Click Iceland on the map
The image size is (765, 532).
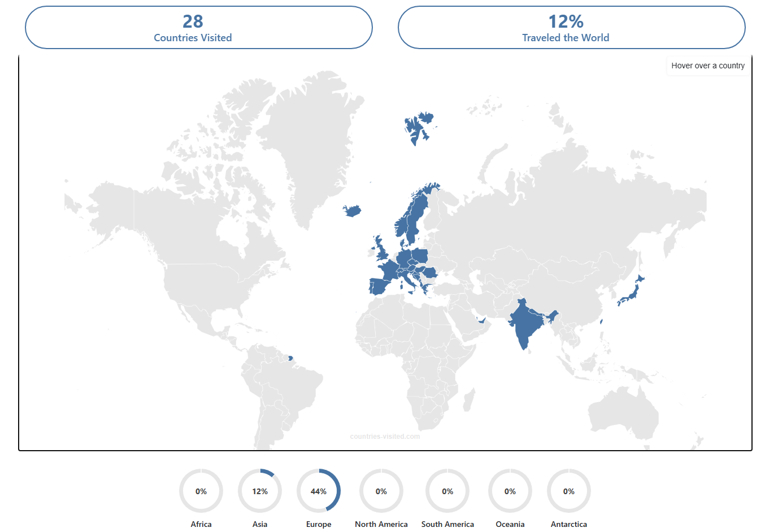coord(353,211)
